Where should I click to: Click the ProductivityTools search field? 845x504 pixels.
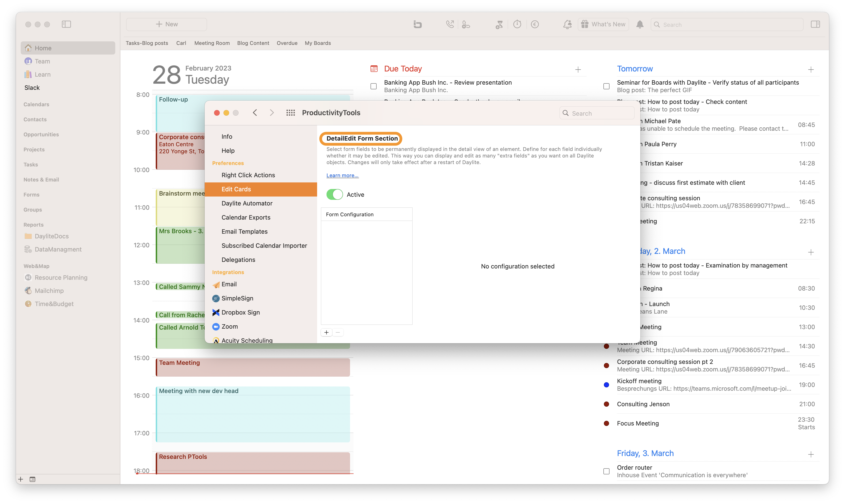(597, 113)
